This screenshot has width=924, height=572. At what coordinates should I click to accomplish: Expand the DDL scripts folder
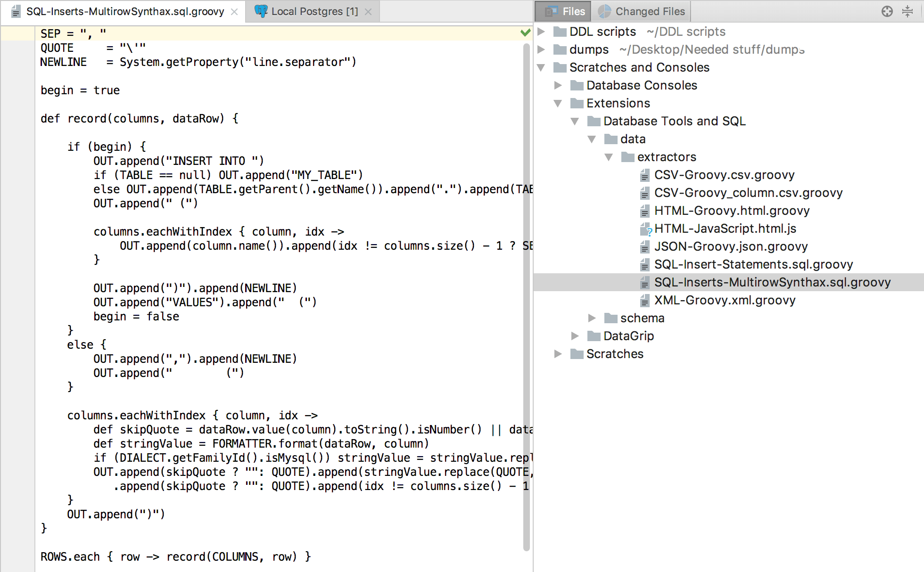coord(541,32)
